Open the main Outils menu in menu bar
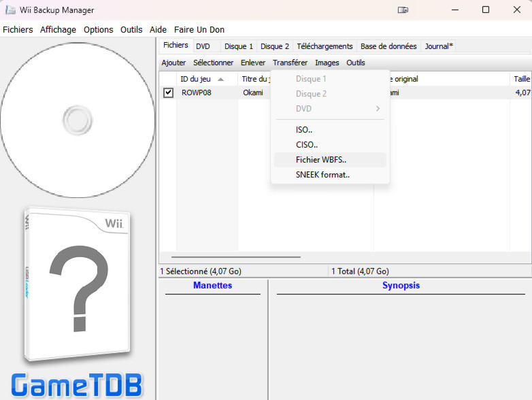Image resolution: width=532 pixels, height=400 pixels. pos(131,30)
